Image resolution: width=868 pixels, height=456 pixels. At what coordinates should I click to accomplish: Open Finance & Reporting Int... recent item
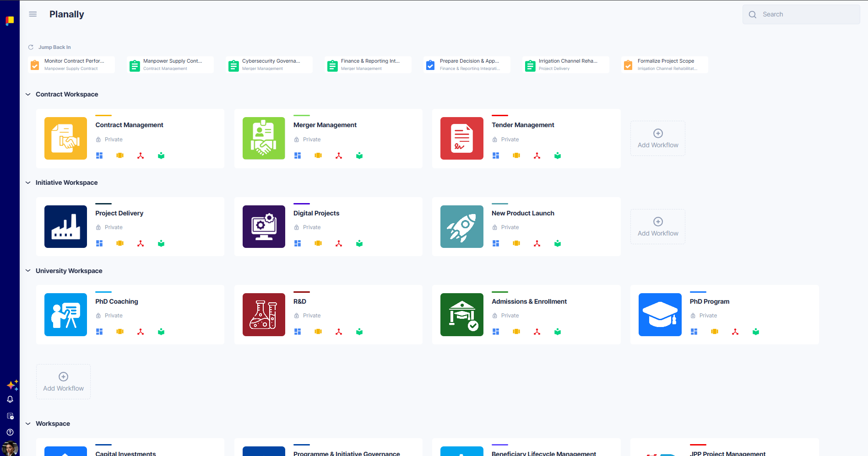(368, 64)
